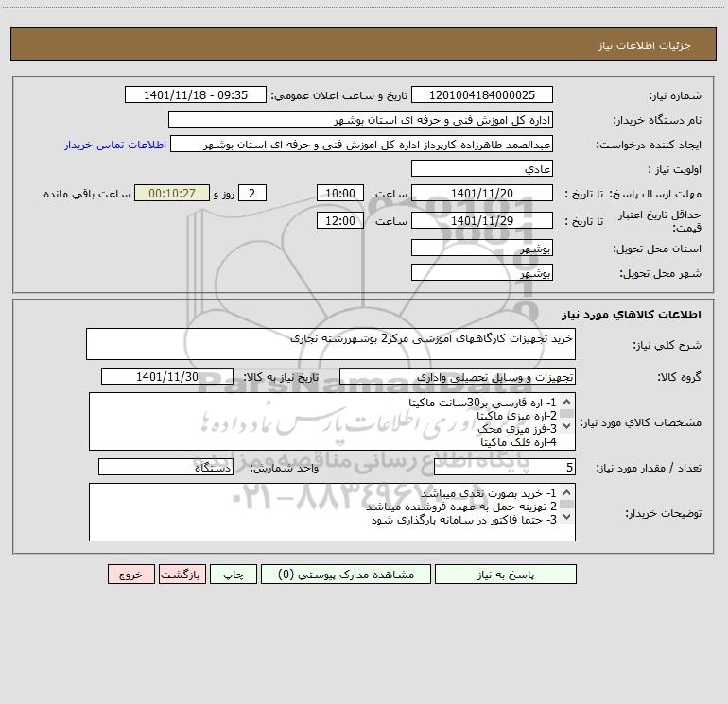728x704 pixels.
Task: Open اطلاعات تماس خریدار link
Action: [x=115, y=145]
